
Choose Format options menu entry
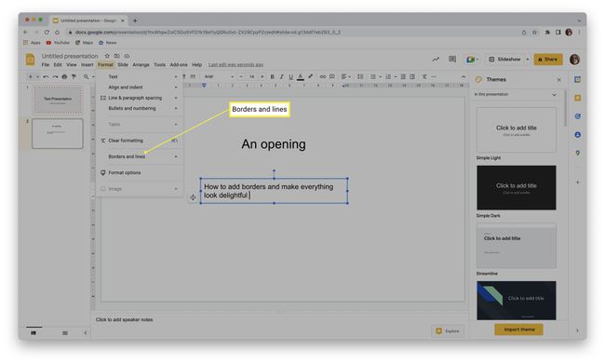(x=140, y=173)
